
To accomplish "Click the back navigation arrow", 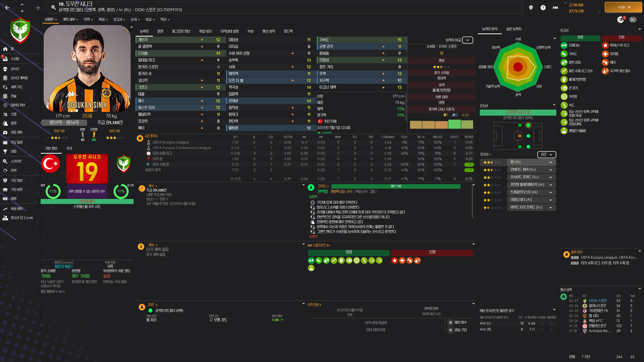I will [x=7, y=8].
